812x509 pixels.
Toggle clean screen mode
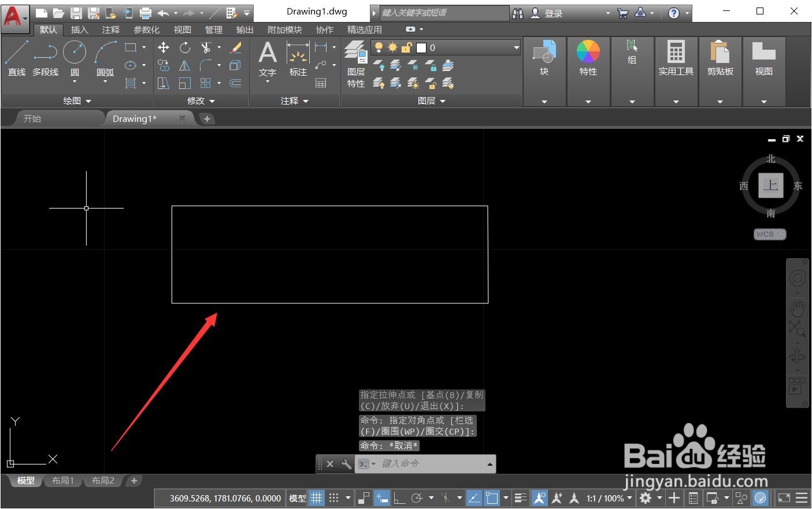coord(784,497)
